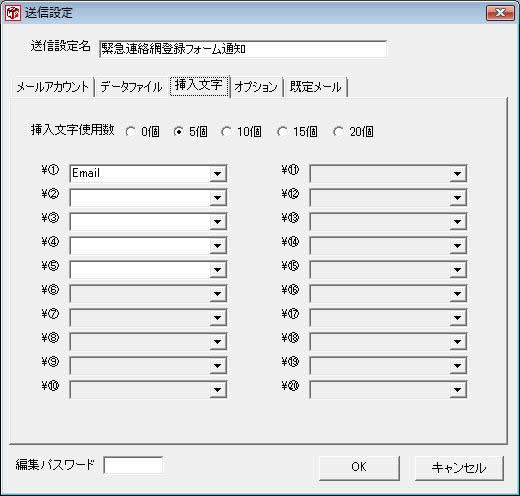Screen dimensions: 520x496
Task: Focus the 編集パスワード input field
Action: click(x=133, y=465)
